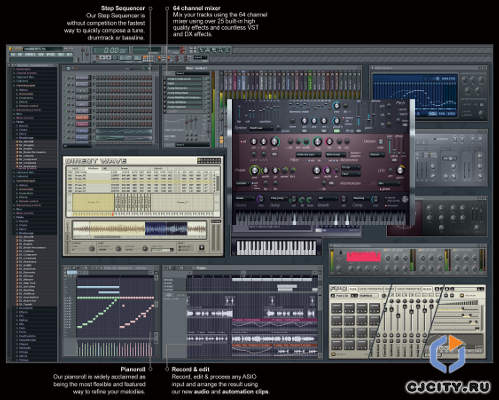Hit the top-left drum pad in FPC plugin
499x400 pixels.
coord(336,308)
